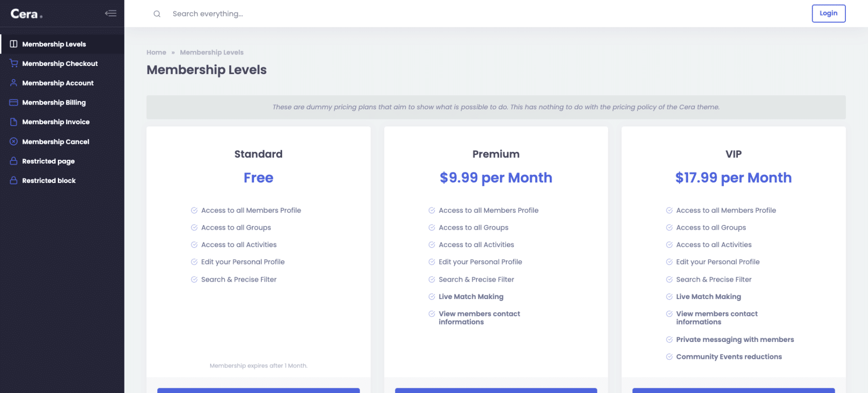Click the blue button under the Standard plan
This screenshot has height=393, width=868.
(x=258, y=391)
